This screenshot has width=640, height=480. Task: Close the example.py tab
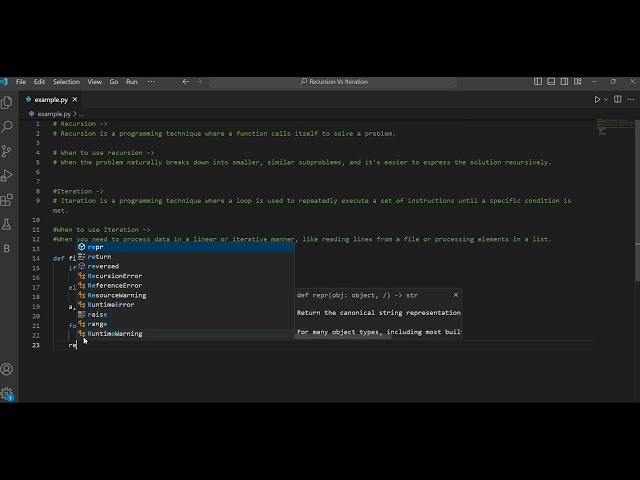pyautogui.click(x=75, y=99)
